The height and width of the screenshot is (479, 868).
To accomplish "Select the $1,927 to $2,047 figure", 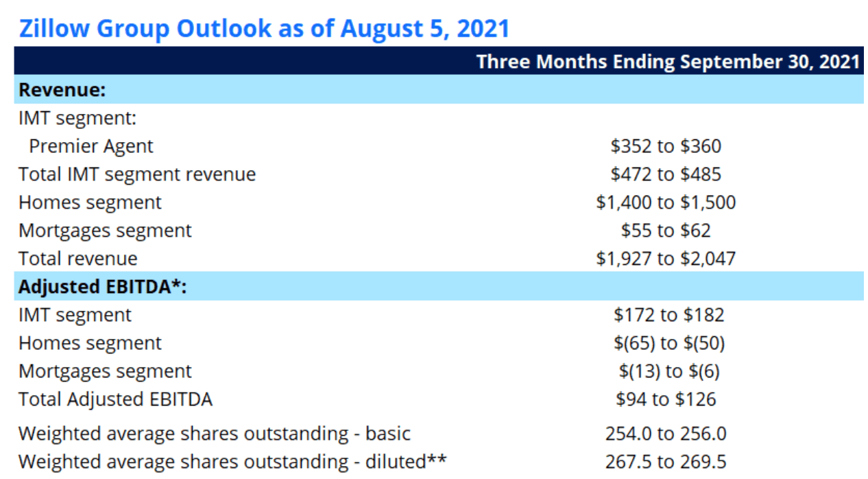I will pyautogui.click(x=666, y=258).
